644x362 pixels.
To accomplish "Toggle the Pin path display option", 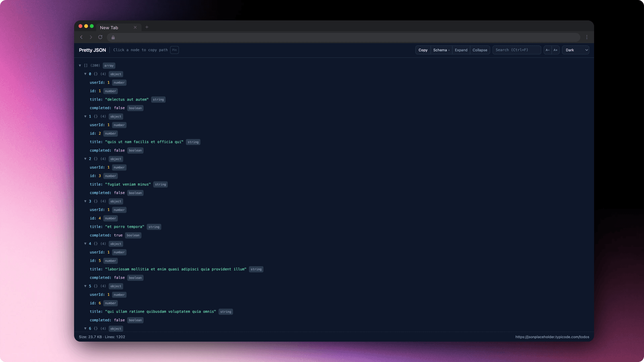I will (x=174, y=50).
